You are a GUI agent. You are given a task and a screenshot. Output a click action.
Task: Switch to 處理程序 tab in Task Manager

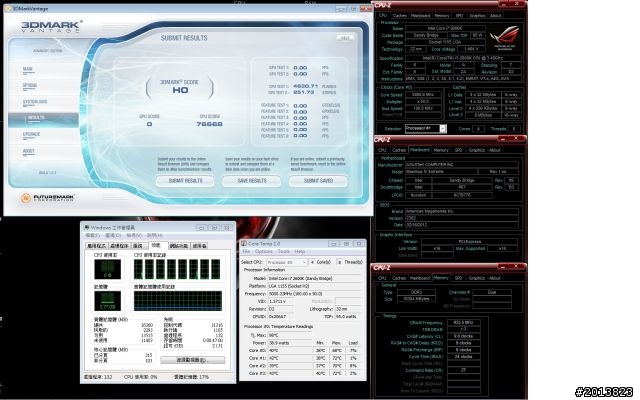[120, 246]
